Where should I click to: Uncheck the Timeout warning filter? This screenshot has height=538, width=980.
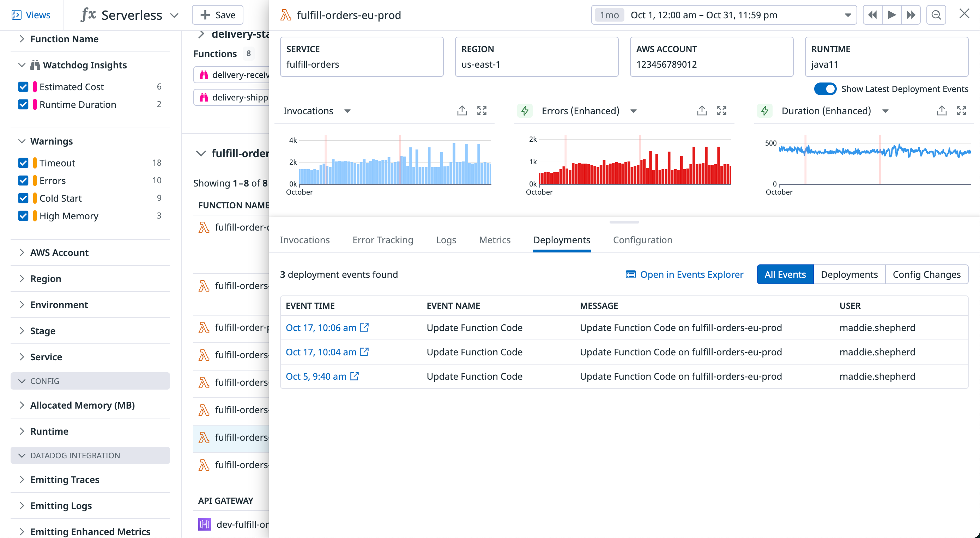tap(23, 163)
